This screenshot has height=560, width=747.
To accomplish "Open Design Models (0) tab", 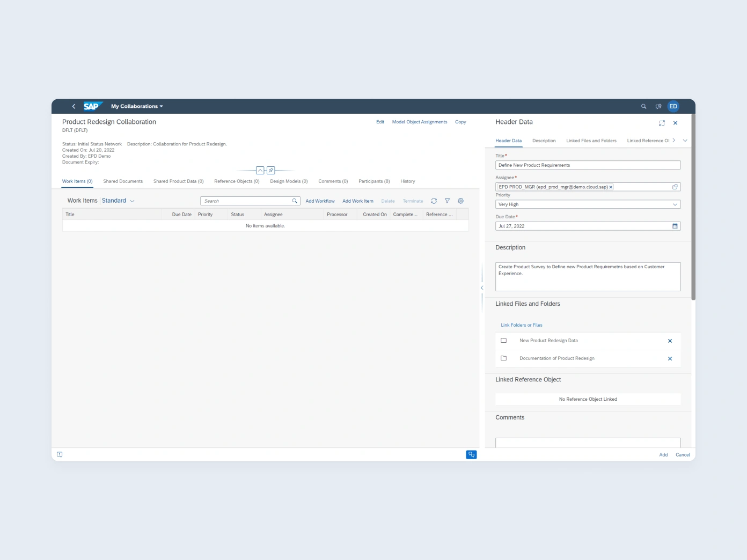I will (289, 181).
